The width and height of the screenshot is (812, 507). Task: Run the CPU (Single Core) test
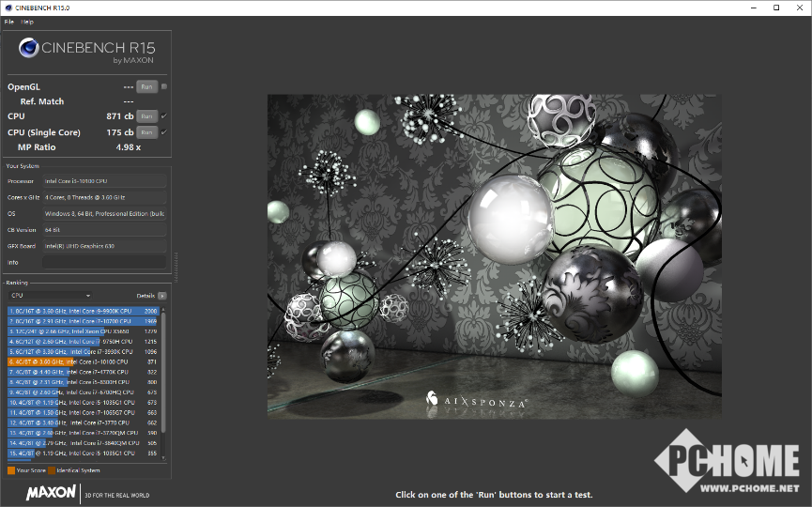[147, 132]
